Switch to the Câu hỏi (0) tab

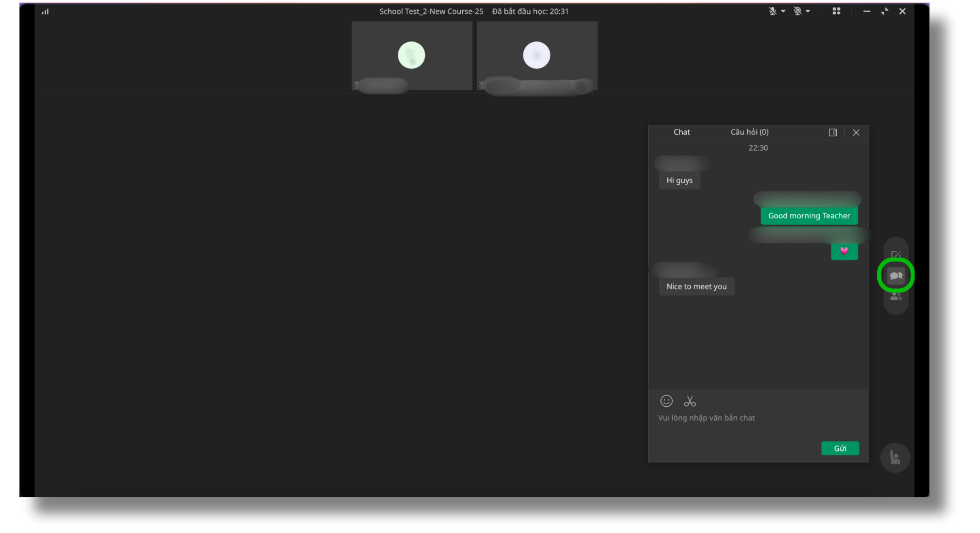(x=749, y=132)
